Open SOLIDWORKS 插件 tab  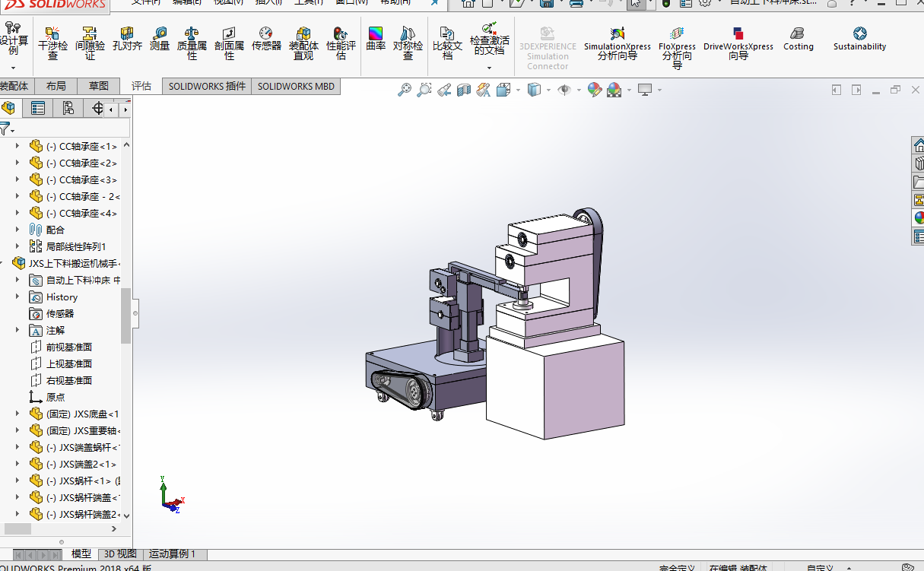tap(207, 86)
